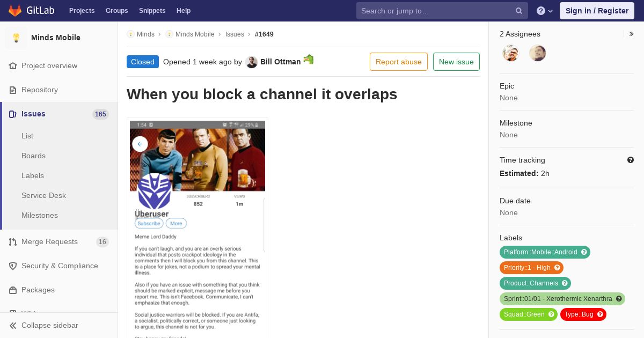644x338 pixels.
Task: Click the Minds breadcrumb text link
Action: 145,34
